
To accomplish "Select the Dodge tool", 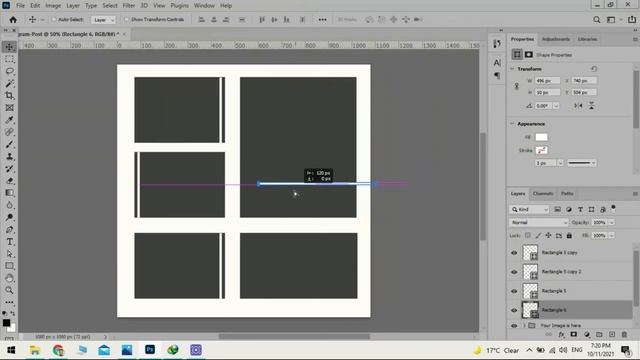I will pyautogui.click(x=9, y=217).
